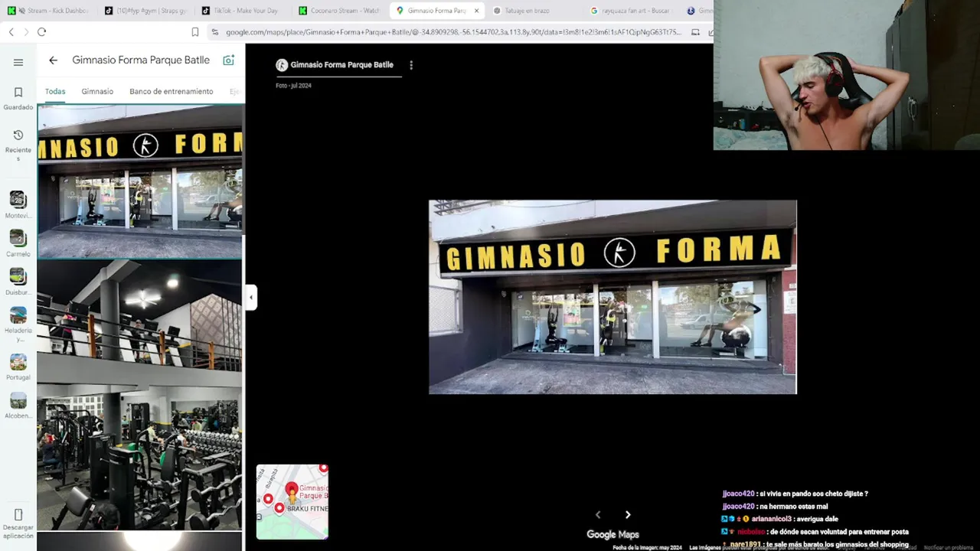Click the ariananicol3 username in chat
Image resolution: width=980 pixels, height=551 pixels.
pyautogui.click(x=771, y=519)
